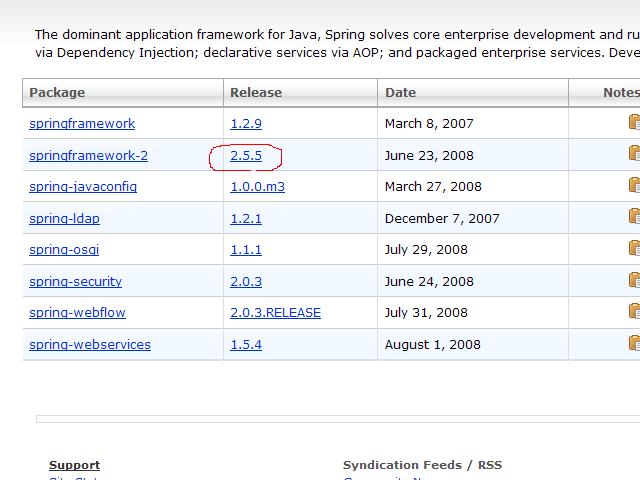Click the Package column header
This screenshot has height=480, width=640.
click(123, 93)
